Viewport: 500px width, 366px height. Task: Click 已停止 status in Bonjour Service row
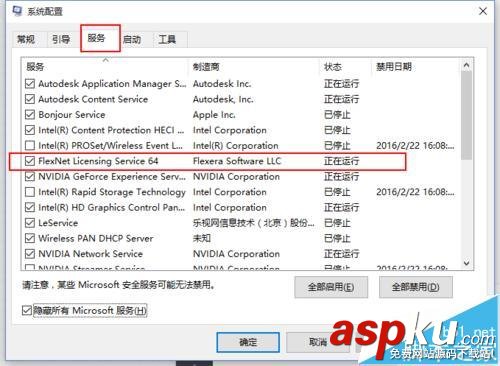pos(337,115)
